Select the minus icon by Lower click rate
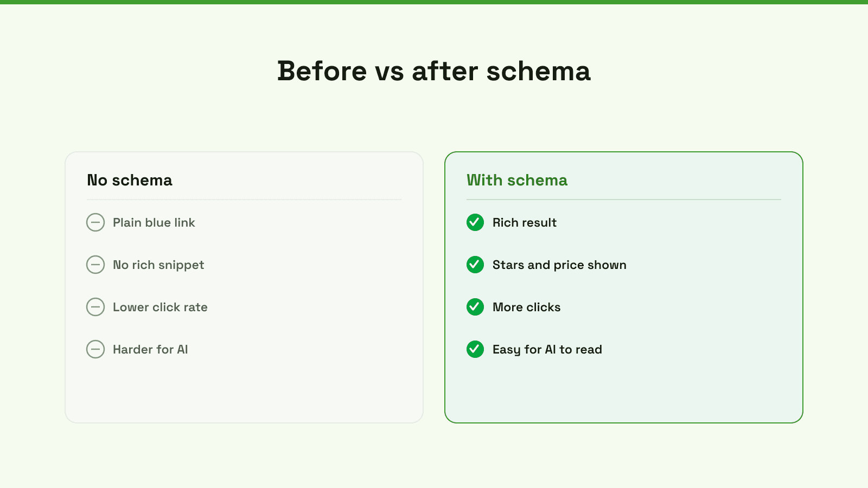 (x=95, y=307)
